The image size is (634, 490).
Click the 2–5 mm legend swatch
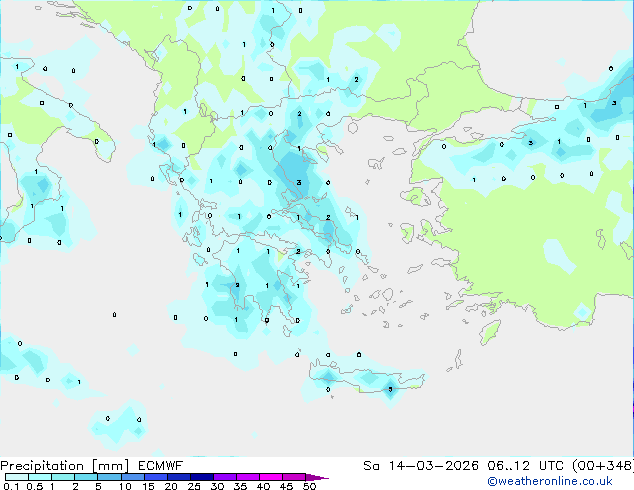click(86, 477)
